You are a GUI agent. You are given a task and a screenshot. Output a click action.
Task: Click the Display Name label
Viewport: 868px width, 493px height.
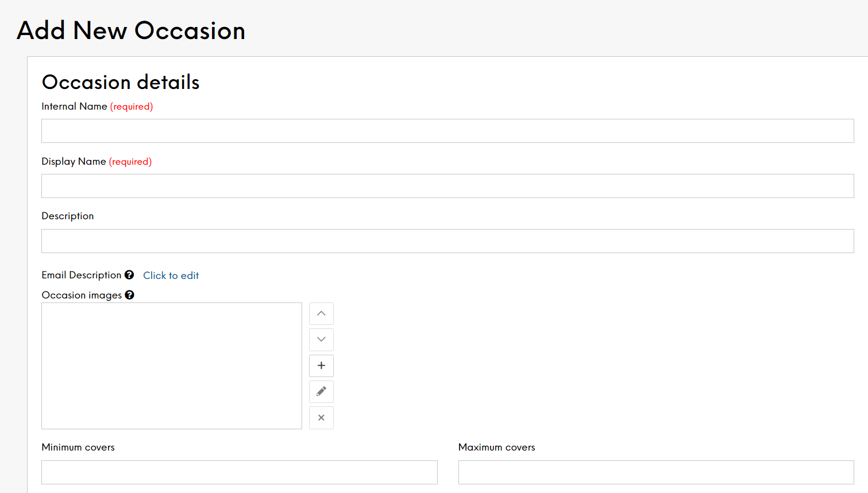[x=74, y=161]
